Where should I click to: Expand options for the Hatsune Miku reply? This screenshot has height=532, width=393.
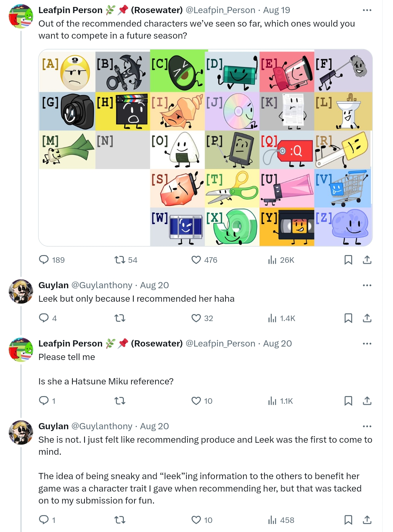pos(367,344)
